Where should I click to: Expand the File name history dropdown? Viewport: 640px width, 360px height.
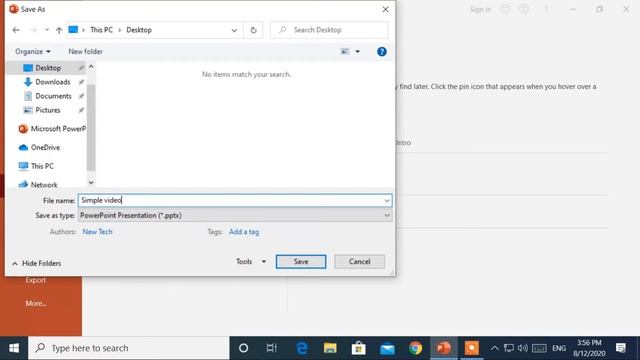click(x=387, y=200)
